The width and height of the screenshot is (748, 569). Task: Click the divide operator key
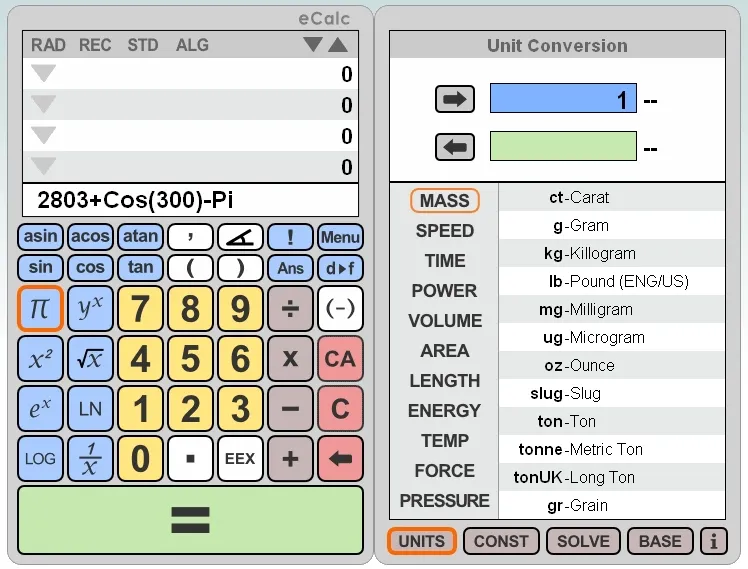290,309
